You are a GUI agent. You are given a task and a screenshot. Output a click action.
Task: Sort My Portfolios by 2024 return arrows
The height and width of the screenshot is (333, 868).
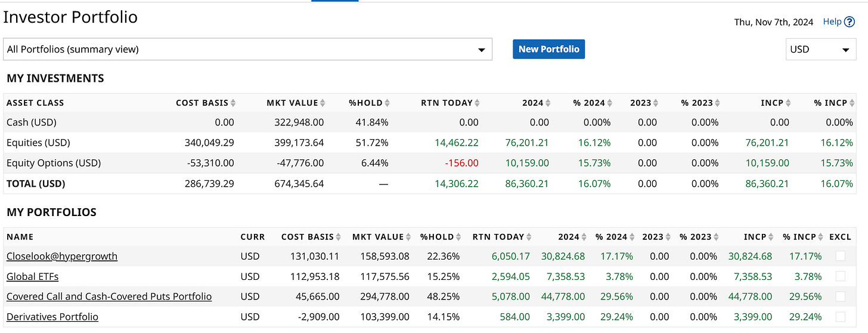point(584,237)
